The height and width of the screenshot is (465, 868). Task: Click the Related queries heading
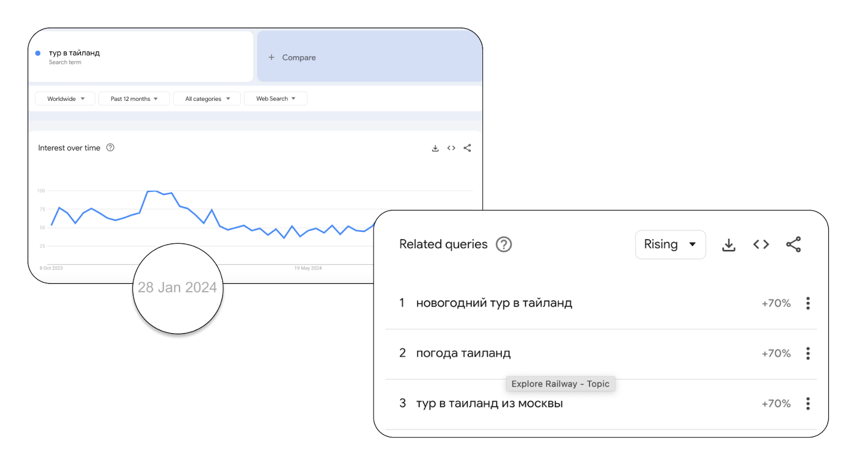(x=443, y=245)
